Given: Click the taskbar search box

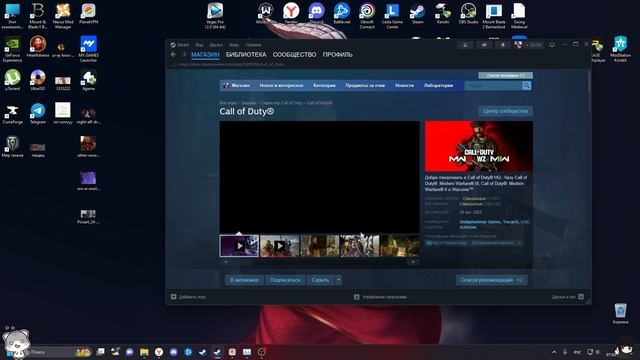Looking at the screenshot, I should 57,352.
